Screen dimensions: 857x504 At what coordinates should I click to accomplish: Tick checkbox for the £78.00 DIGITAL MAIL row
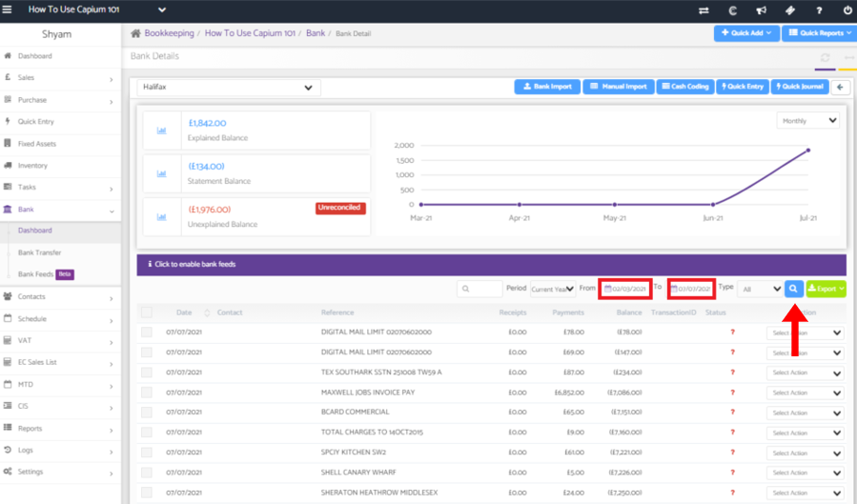click(147, 332)
